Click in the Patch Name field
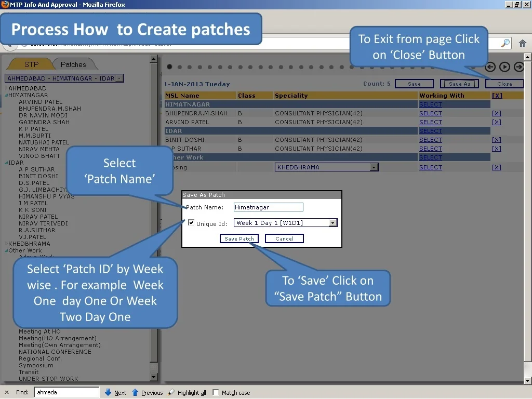 (x=268, y=207)
